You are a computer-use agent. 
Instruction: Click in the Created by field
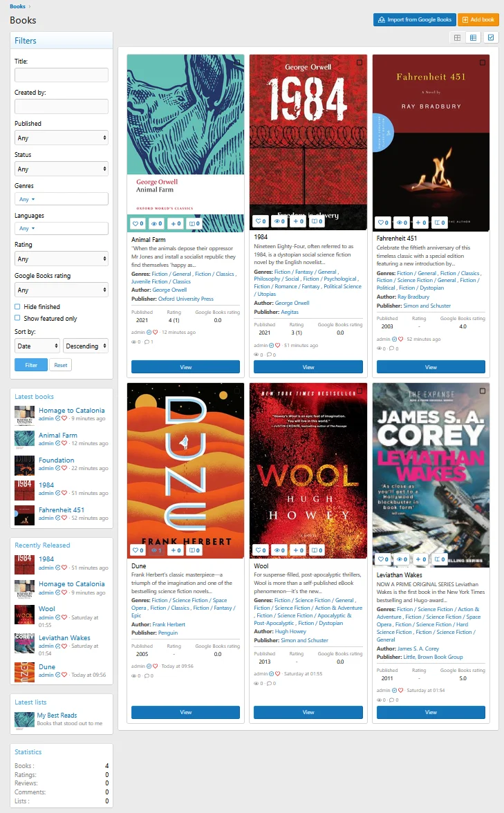tap(61, 106)
